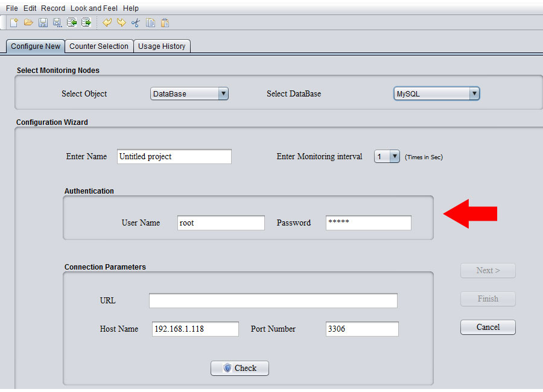543x392 pixels.
Task: Click the Cut scissors icon
Action: point(136,22)
